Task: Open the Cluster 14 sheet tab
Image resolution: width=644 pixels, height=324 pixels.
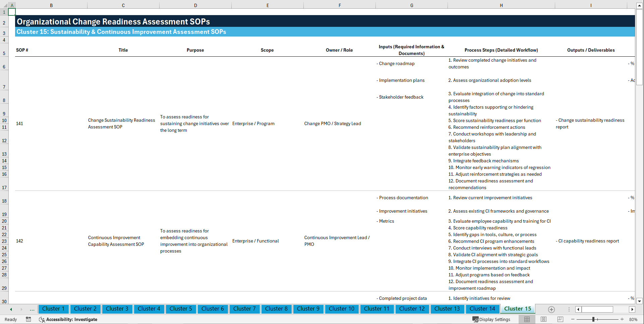Action: tap(482, 309)
